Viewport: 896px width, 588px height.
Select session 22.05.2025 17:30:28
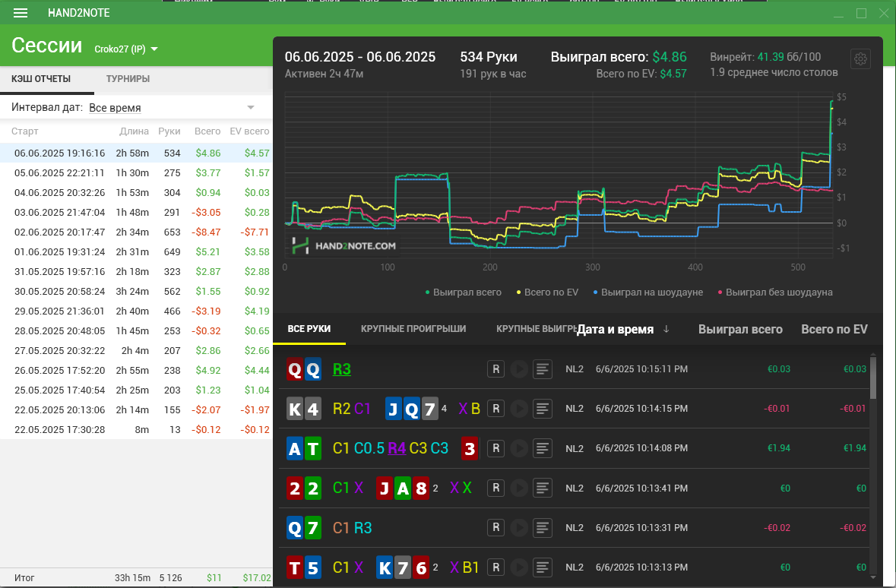pyautogui.click(x=136, y=429)
